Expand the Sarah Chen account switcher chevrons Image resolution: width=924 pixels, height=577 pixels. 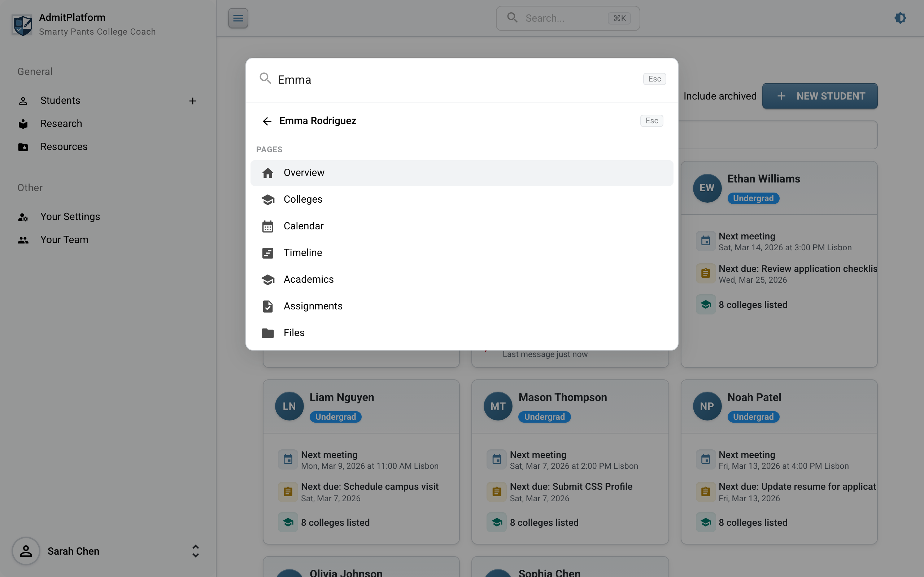195,551
